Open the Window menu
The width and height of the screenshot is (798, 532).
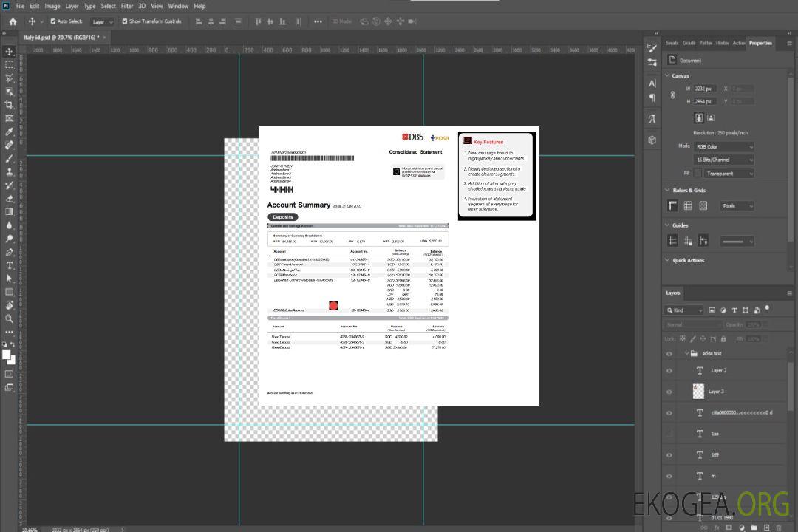coord(178,6)
